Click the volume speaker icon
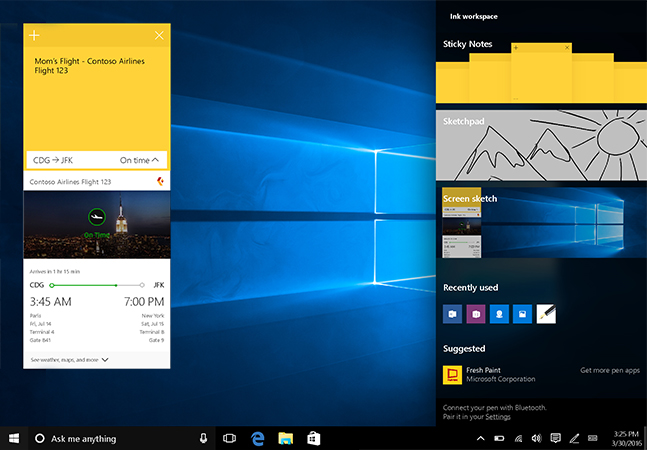The image size is (647, 450). (x=536, y=438)
